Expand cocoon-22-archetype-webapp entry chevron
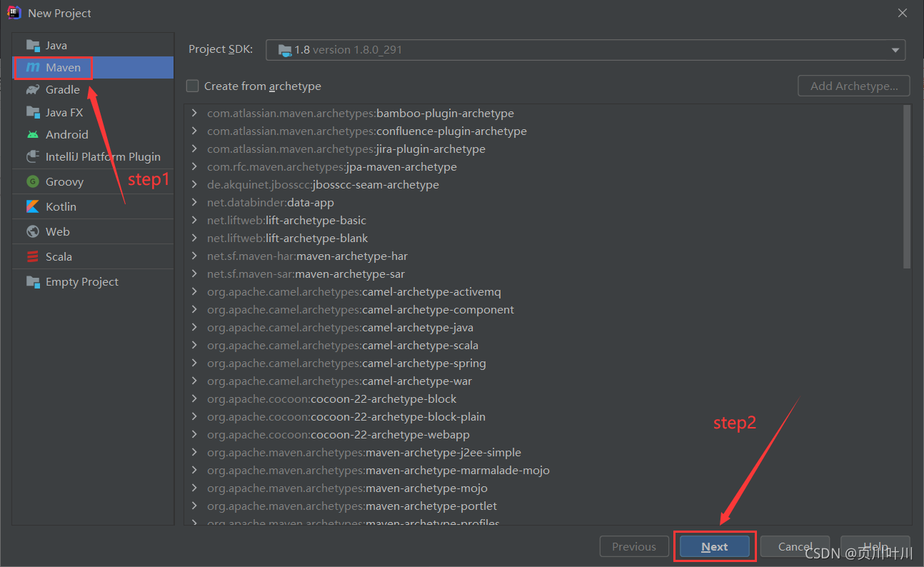The image size is (924, 567). tap(194, 434)
